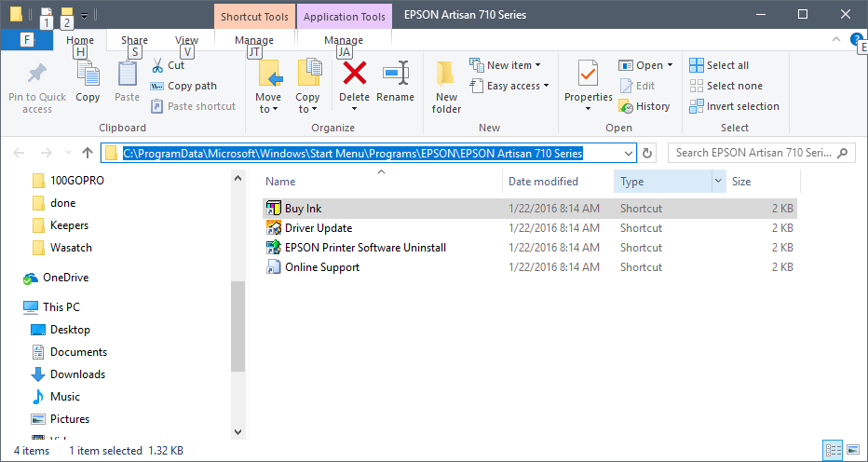The width and height of the screenshot is (868, 462).
Task: Click the Forward navigation arrow
Action: 47,153
